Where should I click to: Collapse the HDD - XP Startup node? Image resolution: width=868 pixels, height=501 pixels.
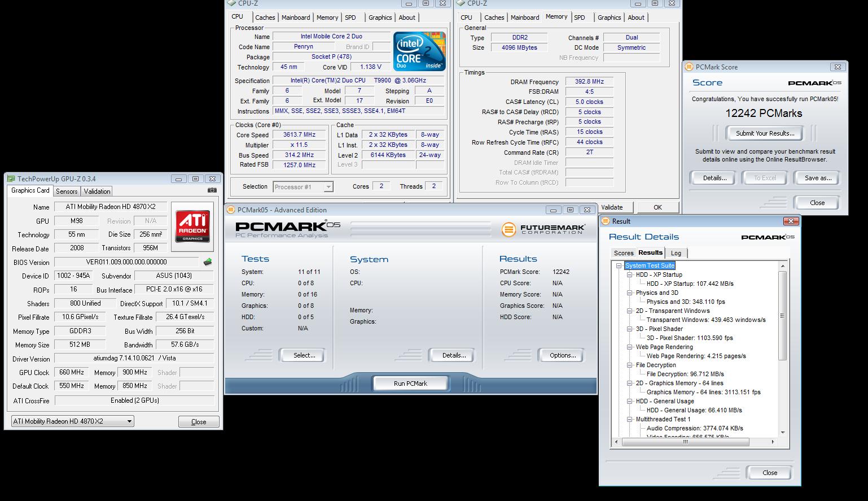pyautogui.click(x=630, y=275)
